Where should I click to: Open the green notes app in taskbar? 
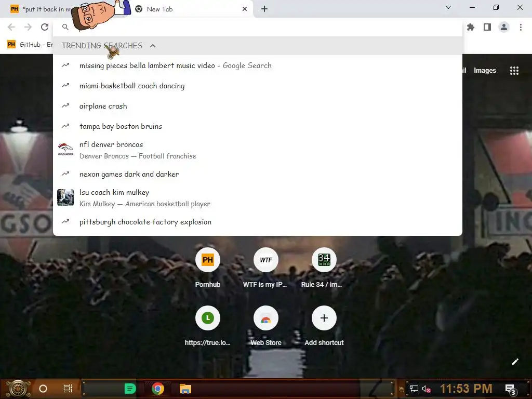[x=130, y=389]
